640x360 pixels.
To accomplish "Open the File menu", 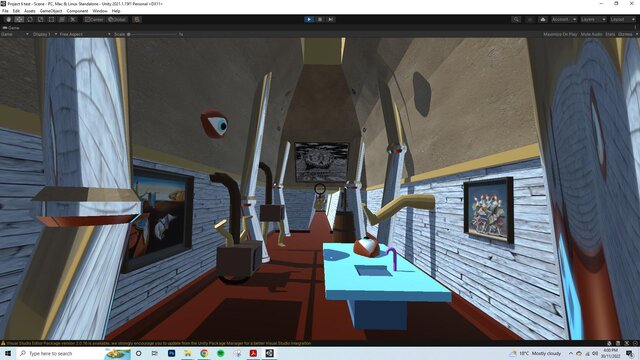I will coord(5,11).
